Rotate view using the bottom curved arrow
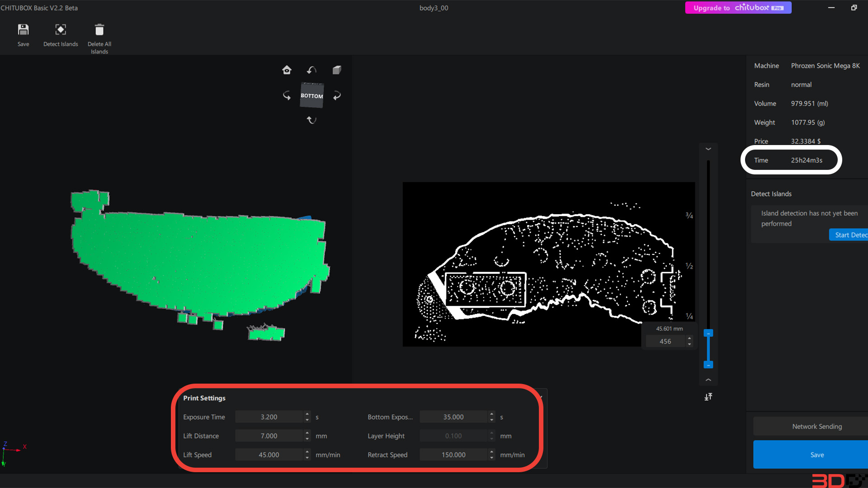 (311, 120)
